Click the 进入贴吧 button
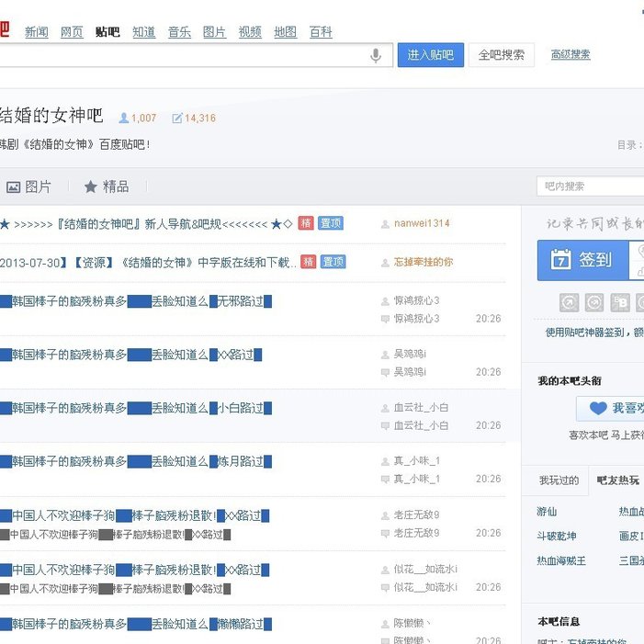Image resolution: width=644 pixels, height=644 pixels. [431, 55]
